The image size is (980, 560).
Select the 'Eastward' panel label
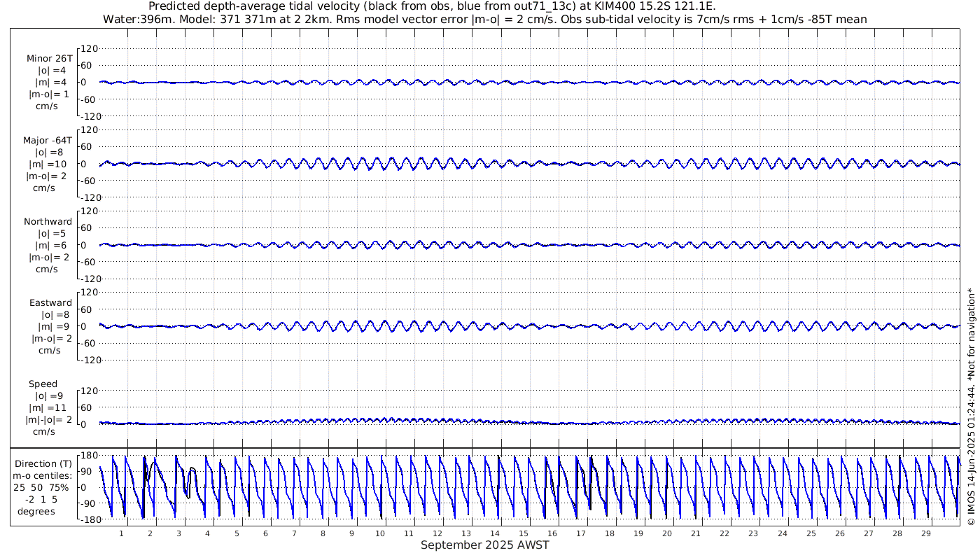(x=50, y=303)
